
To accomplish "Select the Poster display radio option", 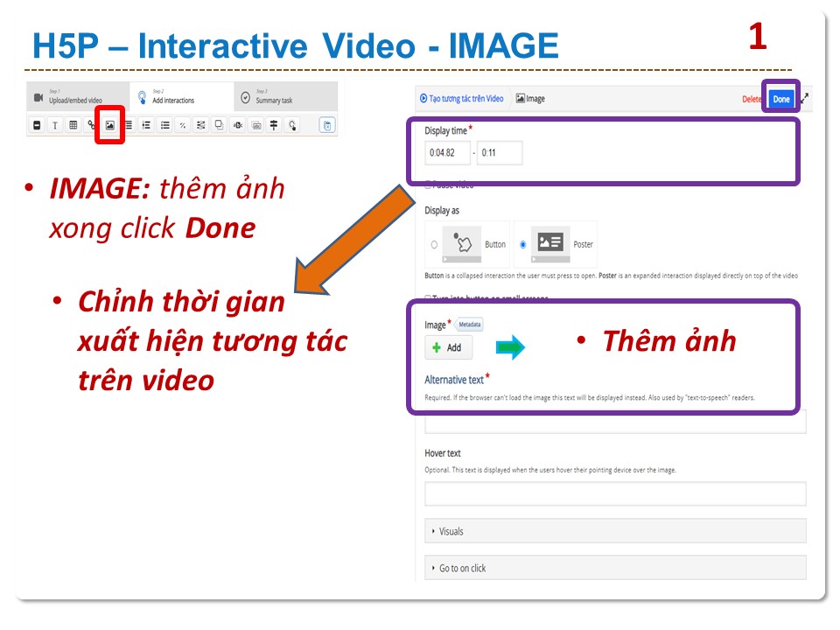I will point(523,245).
